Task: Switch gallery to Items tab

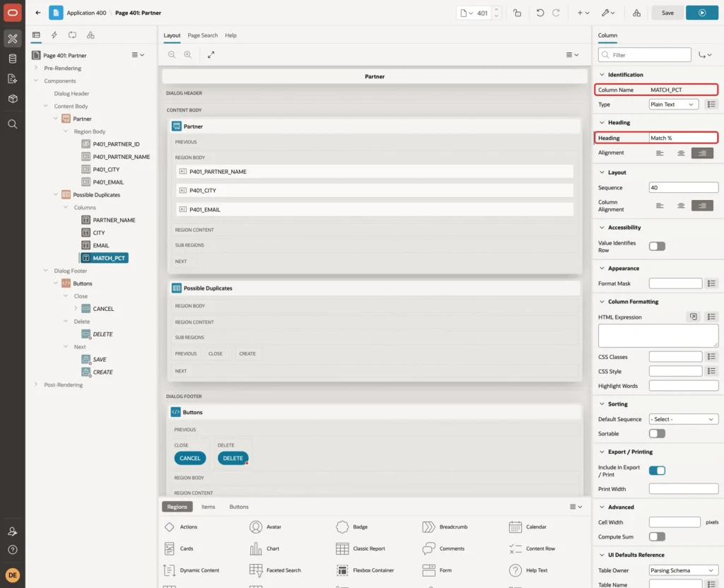Action: tap(209, 506)
